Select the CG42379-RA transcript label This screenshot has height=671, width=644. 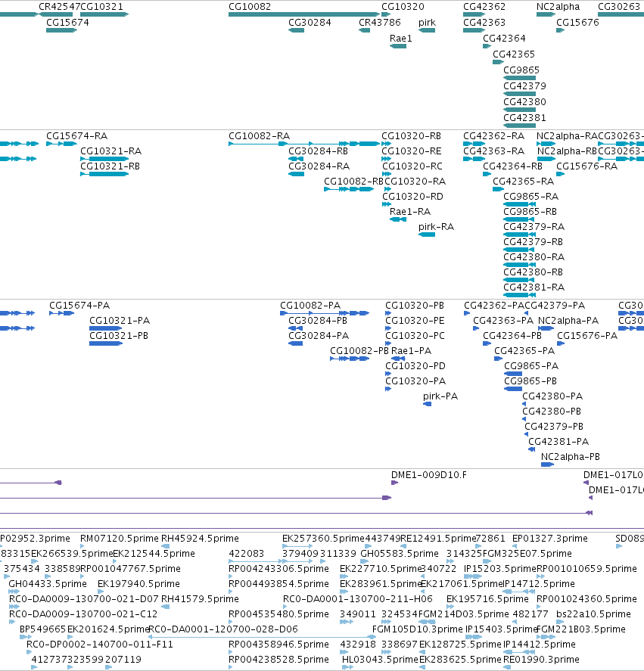[534, 227]
